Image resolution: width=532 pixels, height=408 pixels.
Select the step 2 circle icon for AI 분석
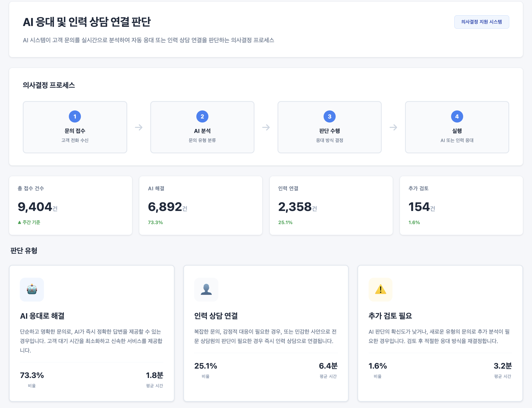(202, 116)
